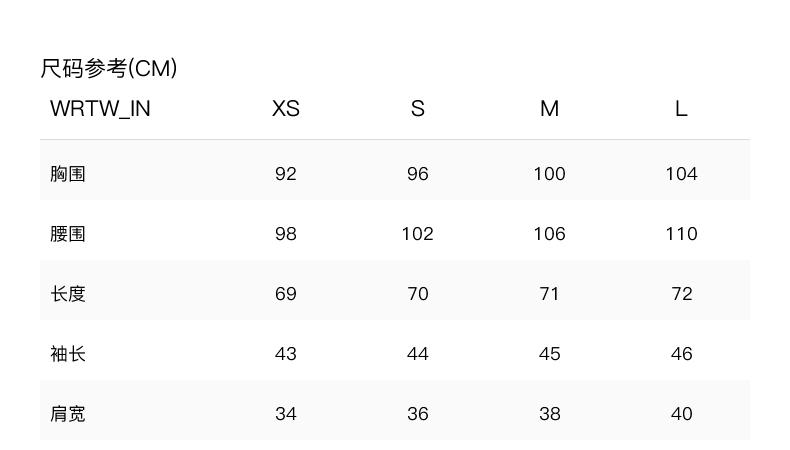
Task: Click the 肩宽 row label
Action: [x=68, y=414]
